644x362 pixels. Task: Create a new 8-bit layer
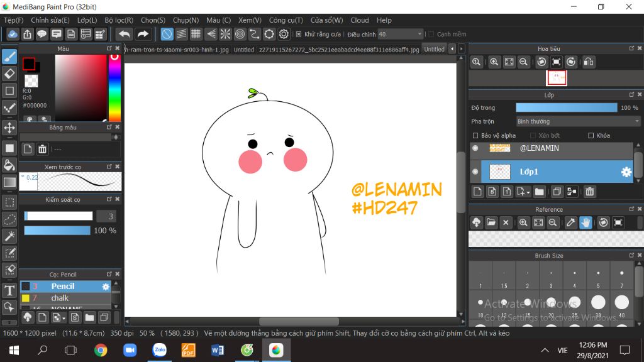point(492,192)
